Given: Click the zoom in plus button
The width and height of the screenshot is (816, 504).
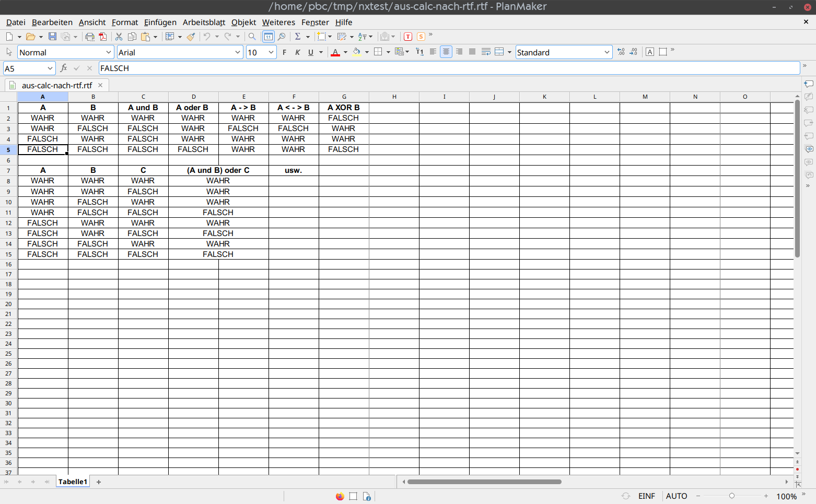Looking at the screenshot, I should point(766,496).
